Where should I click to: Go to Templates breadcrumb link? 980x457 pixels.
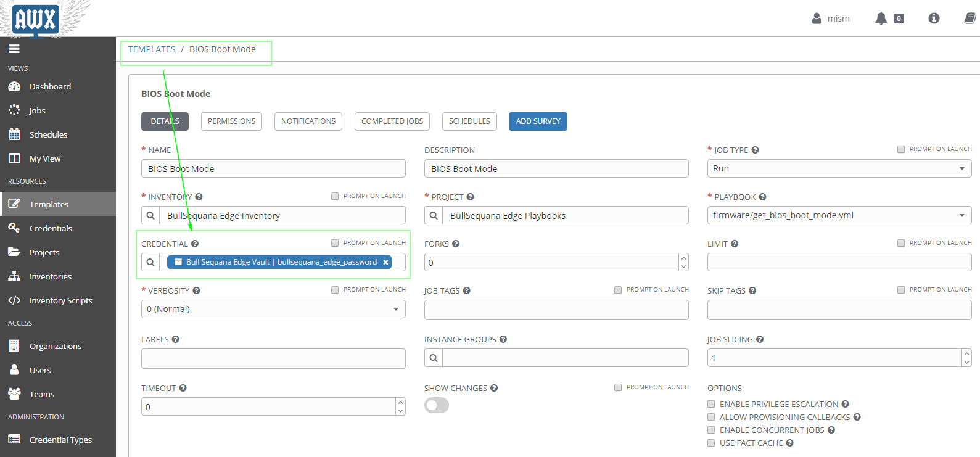point(152,49)
